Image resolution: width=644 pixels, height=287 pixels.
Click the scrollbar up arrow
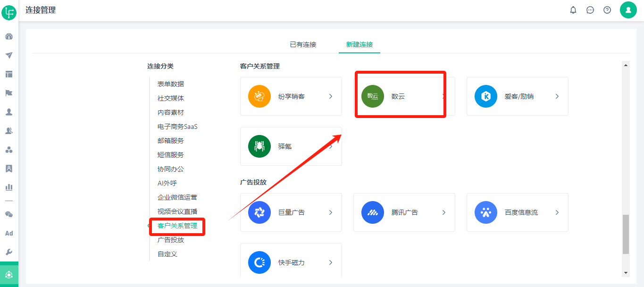626,65
